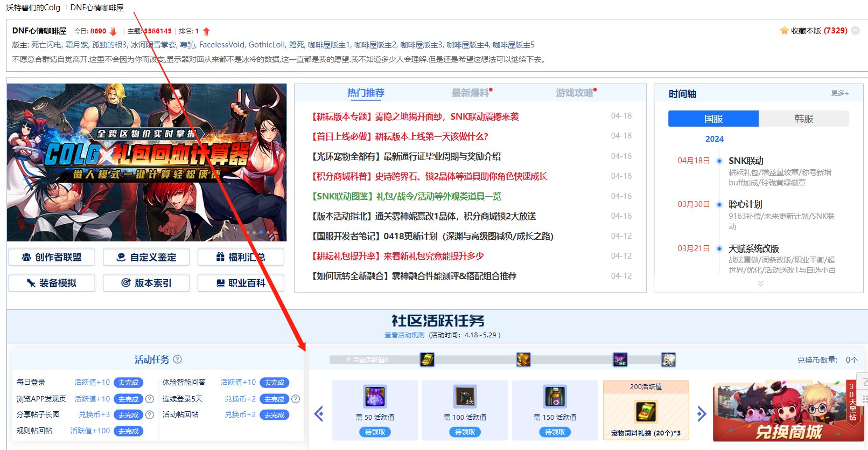Click the treasure chest icon on progress bar
Image resolution: width=868 pixels, height=450 pixels.
(x=523, y=359)
